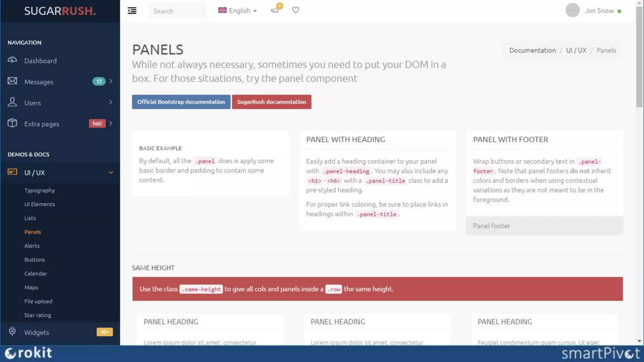The width and height of the screenshot is (644, 362).
Task: Click the SugarRush documentation button
Action: coord(271,102)
